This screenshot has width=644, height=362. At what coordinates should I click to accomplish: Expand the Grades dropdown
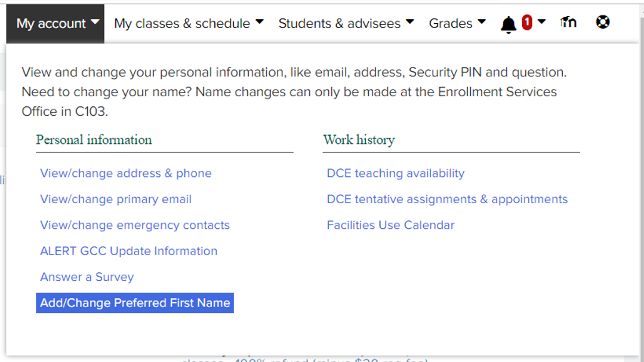tap(457, 23)
